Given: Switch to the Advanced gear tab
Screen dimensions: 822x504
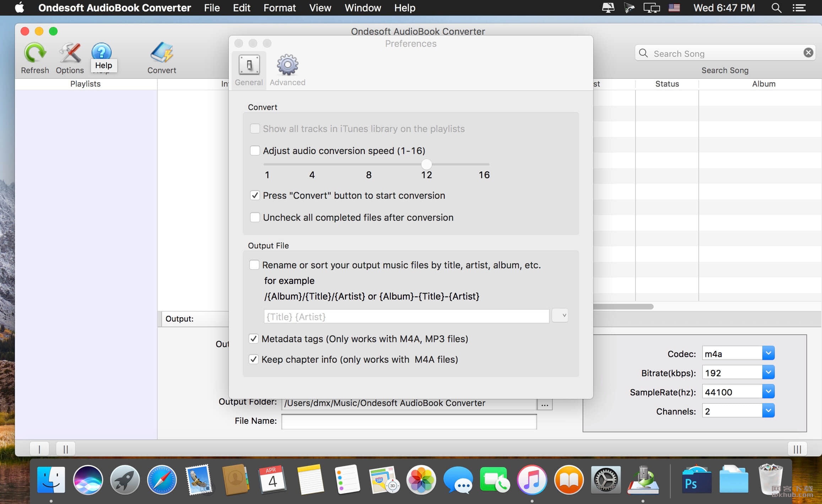Looking at the screenshot, I should [287, 65].
